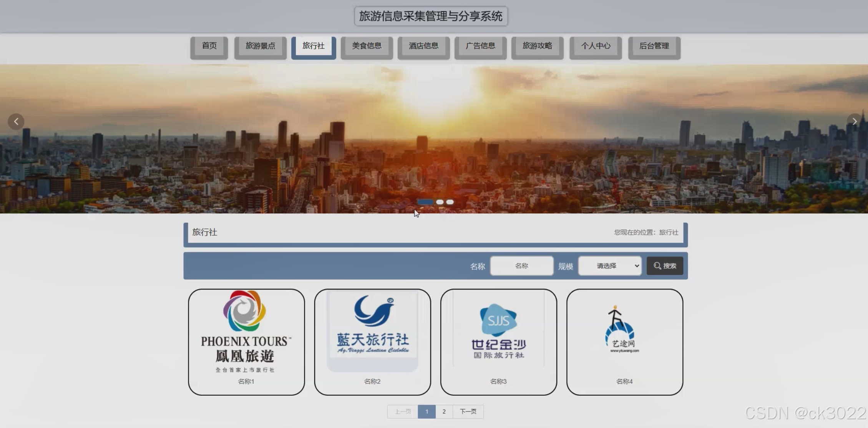Go to the 旅游景点 menu tab
Viewport: 868px width, 428px height.
tap(260, 46)
